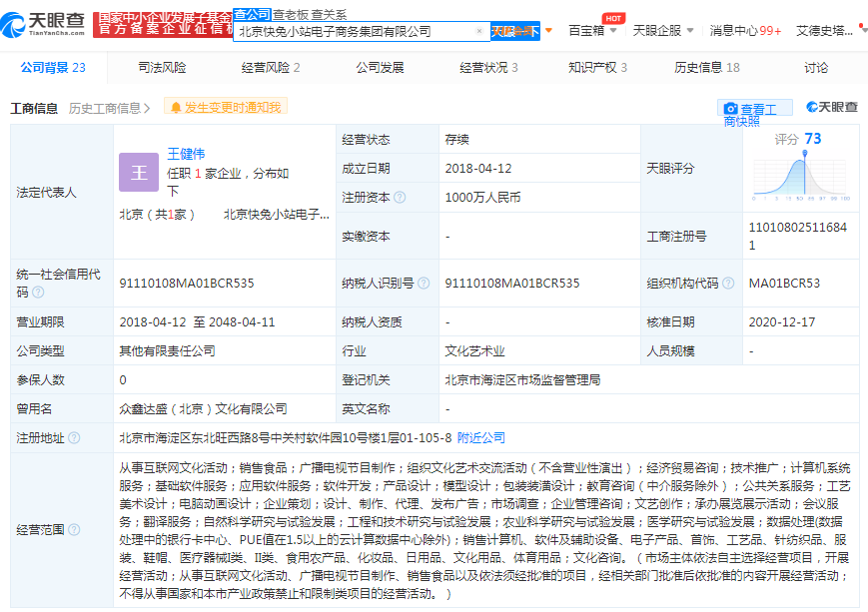Expand 历史工商信息 via its chevron
The height and width of the screenshot is (612, 868).
pyautogui.click(x=147, y=108)
